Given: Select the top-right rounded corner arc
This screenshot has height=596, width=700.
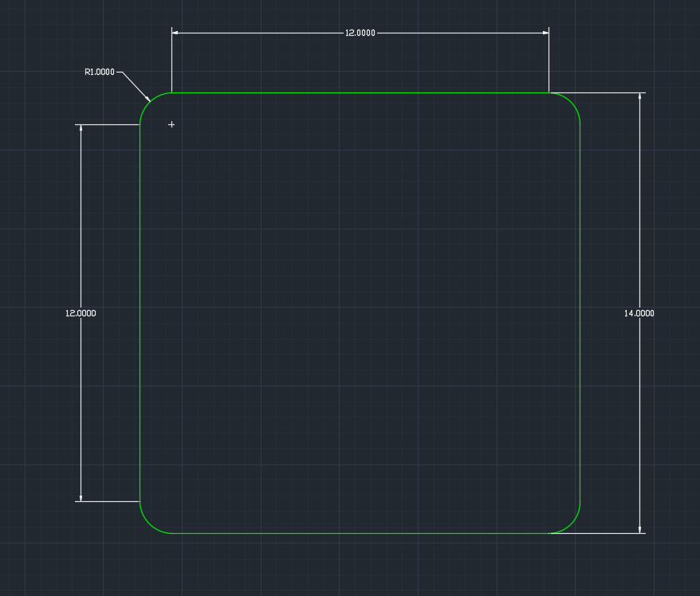Looking at the screenshot, I should 571,102.
